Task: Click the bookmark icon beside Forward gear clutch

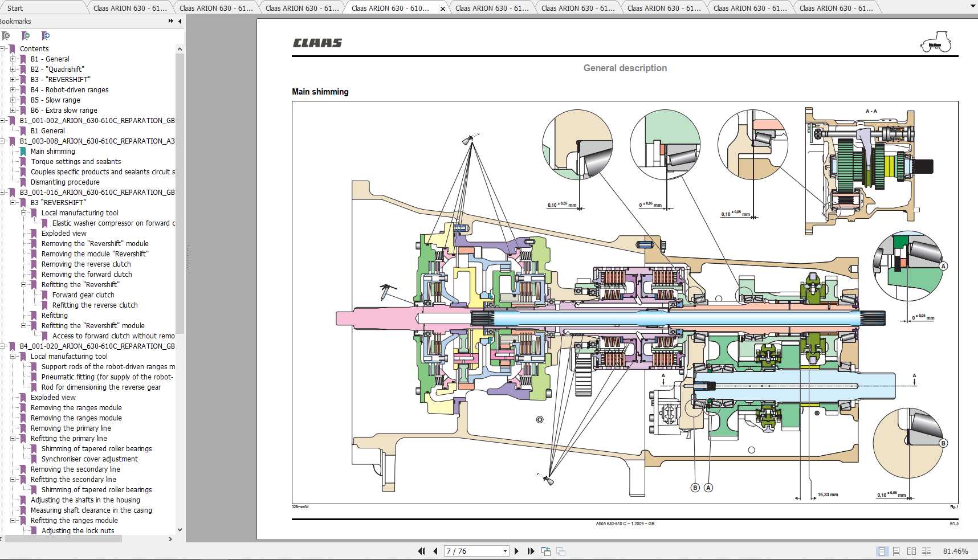Action: 44,295
